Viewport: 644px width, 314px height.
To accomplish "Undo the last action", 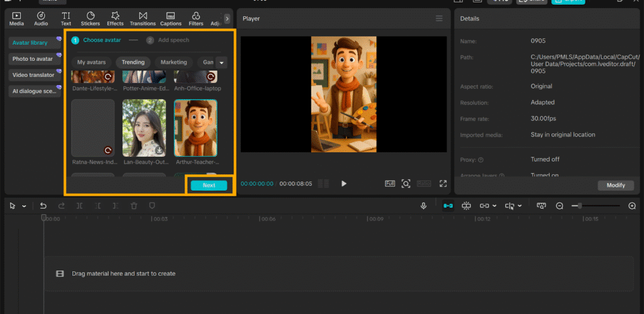I will [x=43, y=206].
